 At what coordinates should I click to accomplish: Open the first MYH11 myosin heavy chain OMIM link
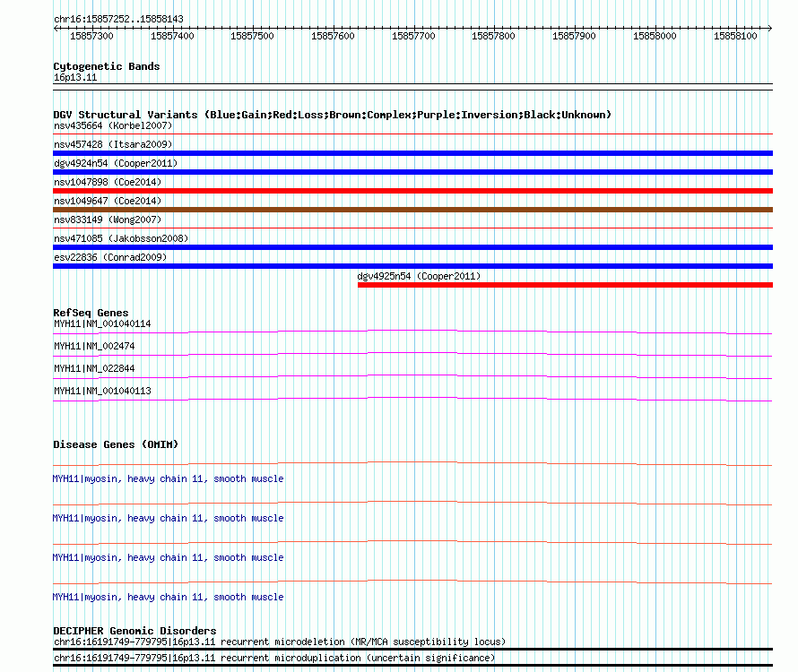(168, 479)
